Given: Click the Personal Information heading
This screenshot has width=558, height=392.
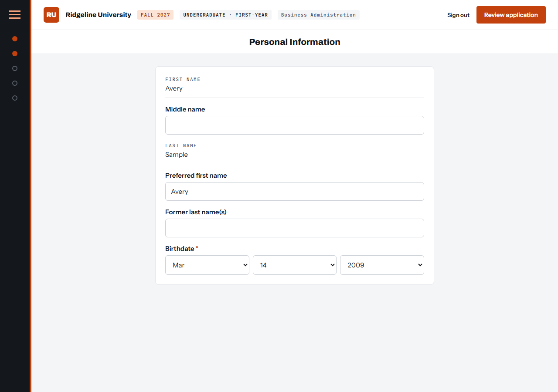Looking at the screenshot, I should (295, 42).
